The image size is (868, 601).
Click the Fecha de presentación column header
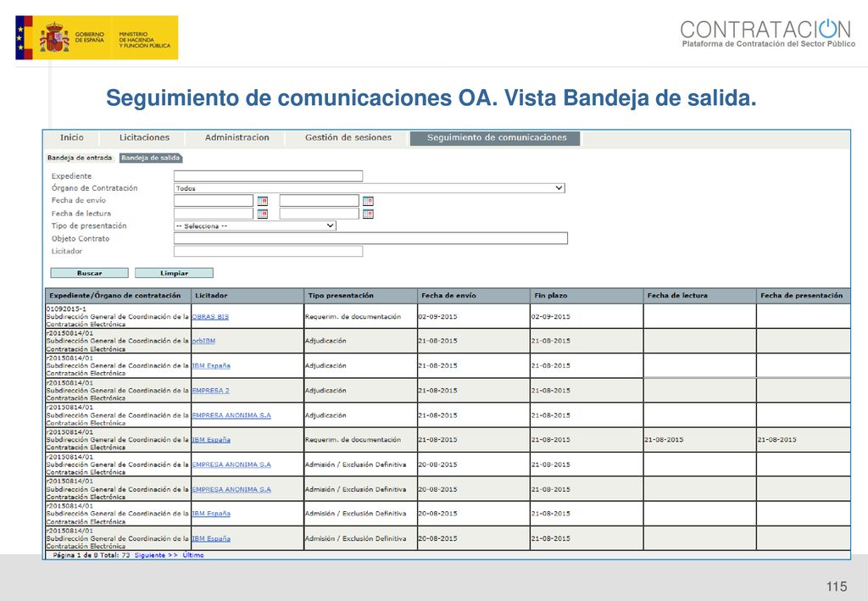coord(803,296)
